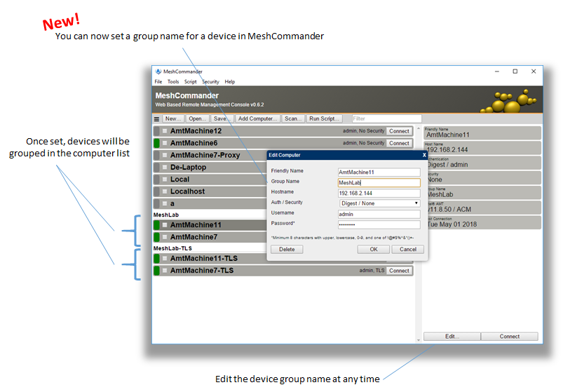563x392 pixels.
Task: Click Connect button in details panel
Action: (x=510, y=337)
